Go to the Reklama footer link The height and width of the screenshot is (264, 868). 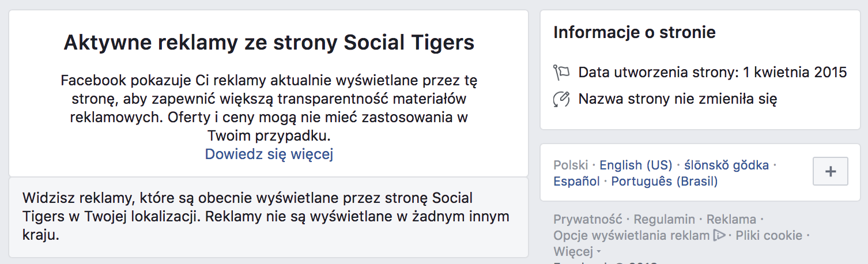point(731,219)
